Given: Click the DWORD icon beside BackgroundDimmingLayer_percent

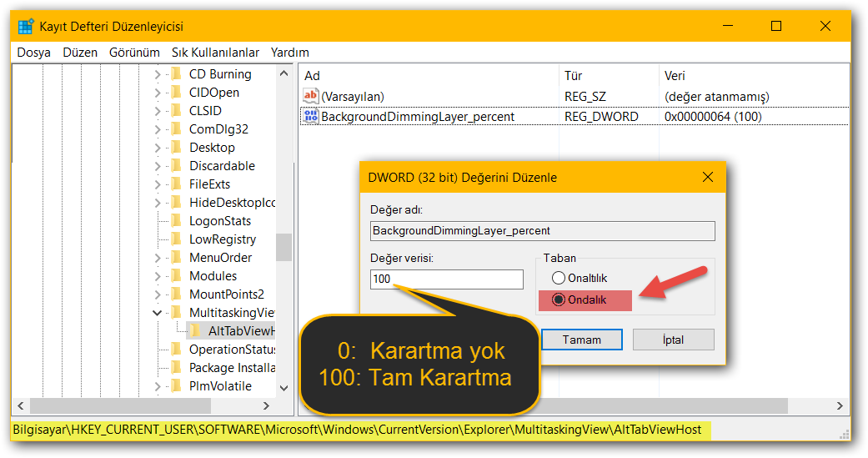Looking at the screenshot, I should (x=310, y=116).
